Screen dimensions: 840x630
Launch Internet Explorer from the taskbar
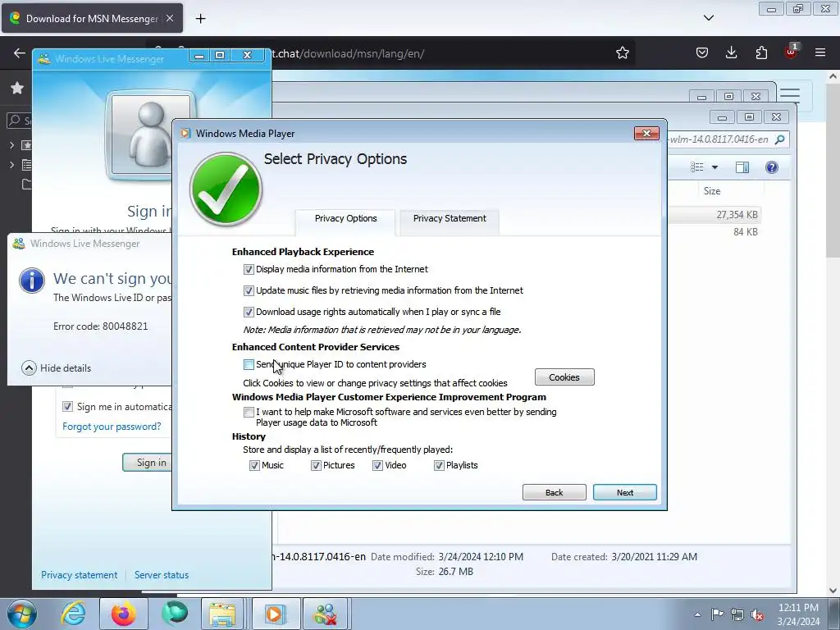point(73,614)
